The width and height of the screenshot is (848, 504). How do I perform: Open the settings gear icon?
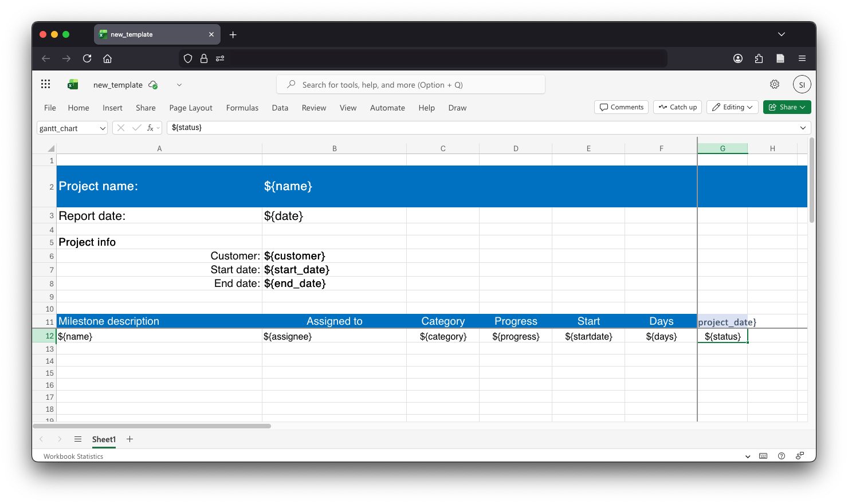coord(775,84)
